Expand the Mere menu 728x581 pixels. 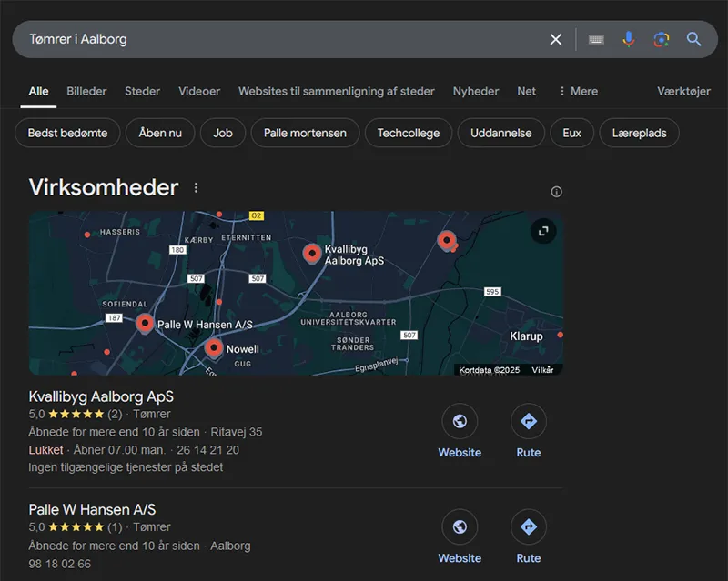pos(579,92)
